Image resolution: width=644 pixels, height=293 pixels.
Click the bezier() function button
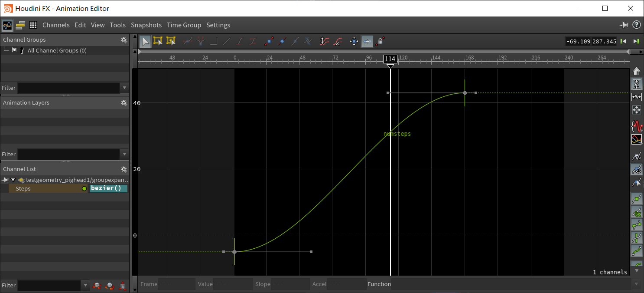[x=108, y=188]
